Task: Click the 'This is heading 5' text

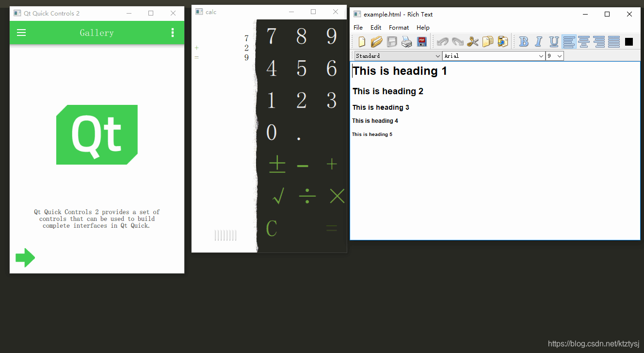Action: pyautogui.click(x=372, y=134)
